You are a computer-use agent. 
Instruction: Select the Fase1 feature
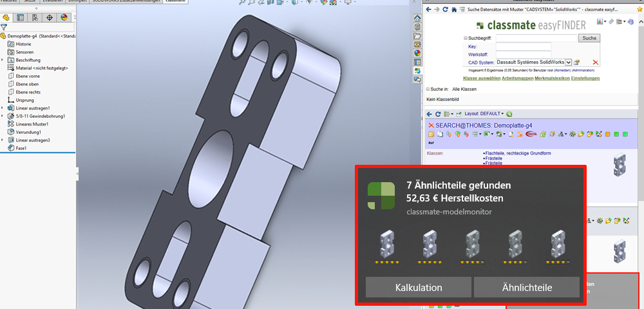(17, 148)
